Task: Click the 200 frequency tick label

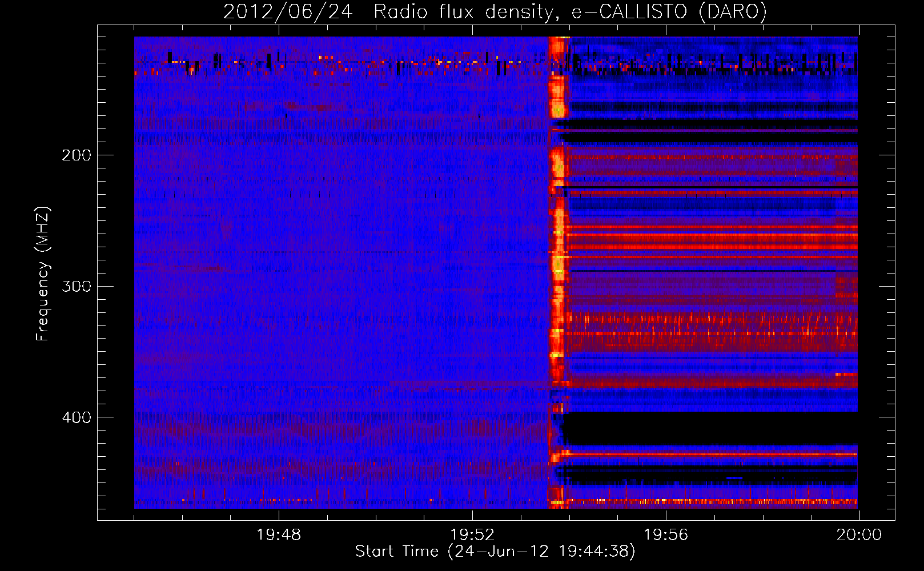Action: point(77,155)
